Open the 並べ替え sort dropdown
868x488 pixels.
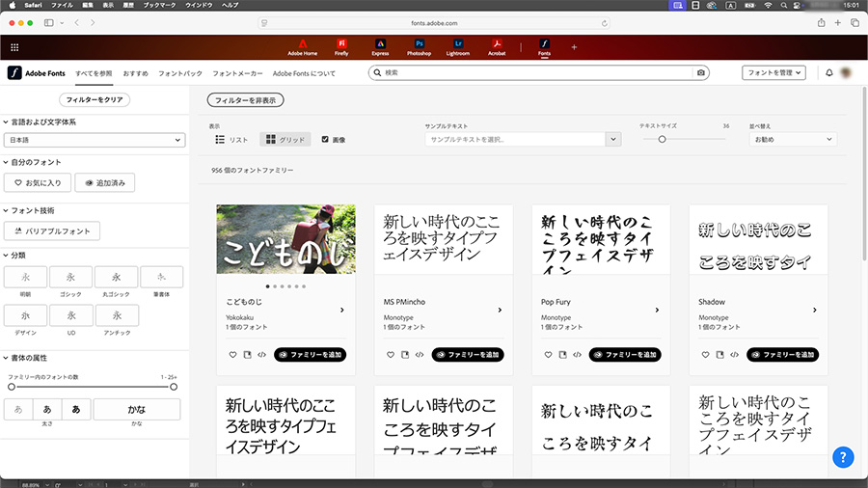pos(793,140)
